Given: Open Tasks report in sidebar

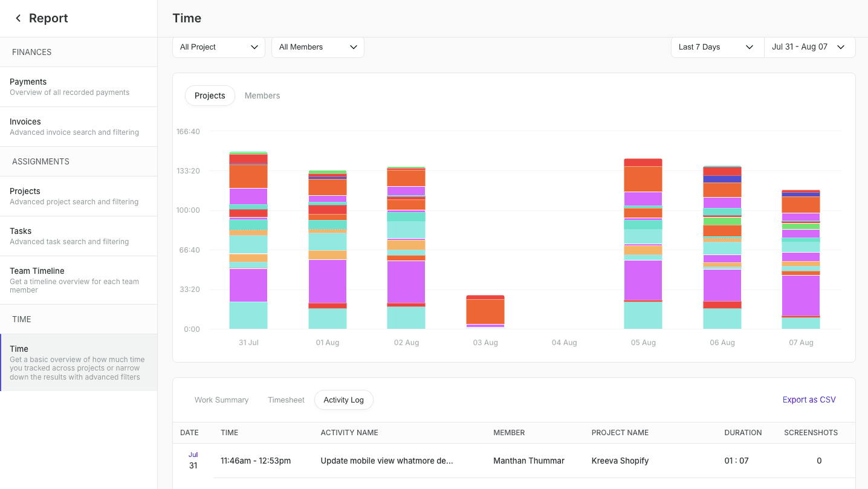Looking at the screenshot, I should point(79,236).
